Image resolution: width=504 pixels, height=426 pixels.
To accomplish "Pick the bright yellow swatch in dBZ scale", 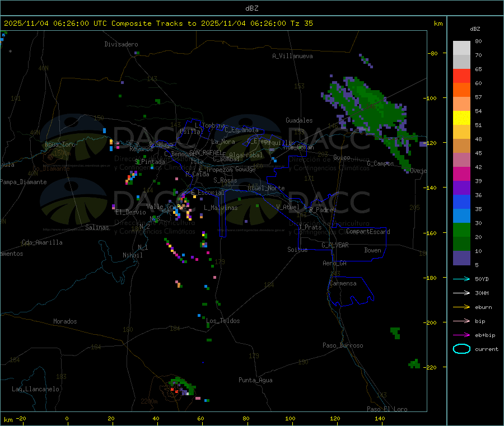I will pos(461,118).
